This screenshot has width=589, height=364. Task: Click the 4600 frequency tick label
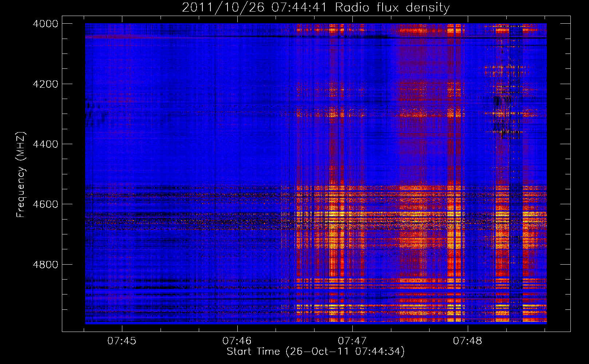pyautogui.click(x=46, y=204)
